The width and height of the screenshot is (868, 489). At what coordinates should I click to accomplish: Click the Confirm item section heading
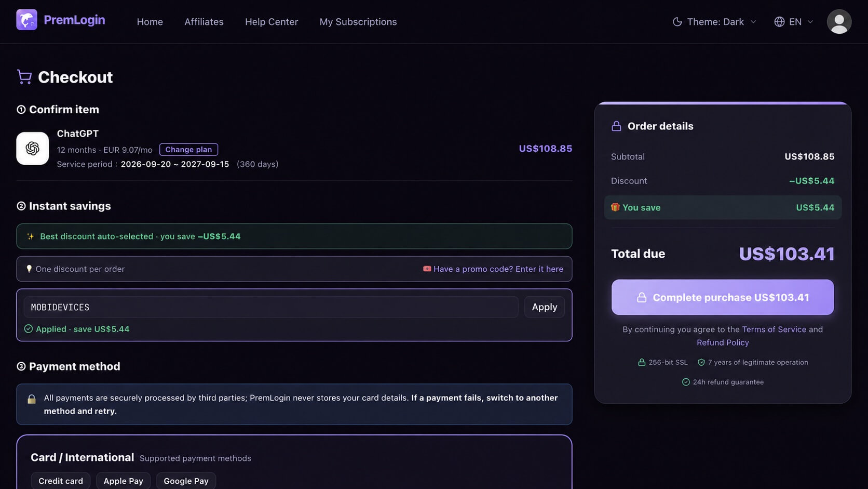[x=64, y=110]
